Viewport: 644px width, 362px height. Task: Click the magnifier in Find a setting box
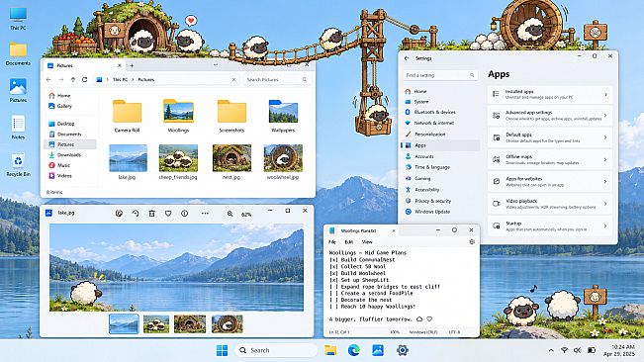[x=472, y=75]
